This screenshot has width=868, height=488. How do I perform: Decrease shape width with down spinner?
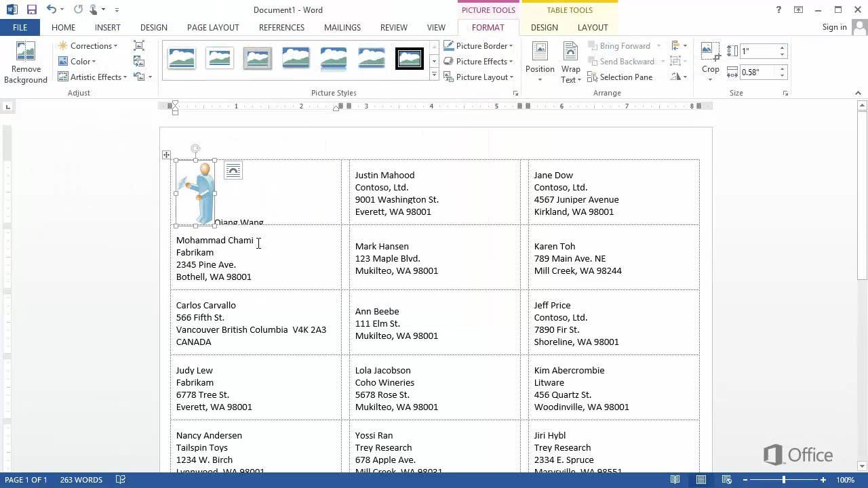tap(783, 75)
